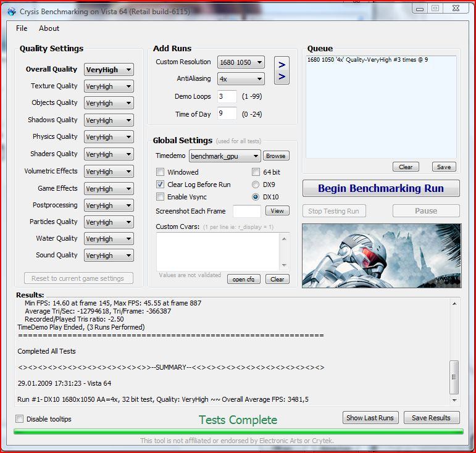Click inside the Custom Cvars text area

click(x=218, y=252)
